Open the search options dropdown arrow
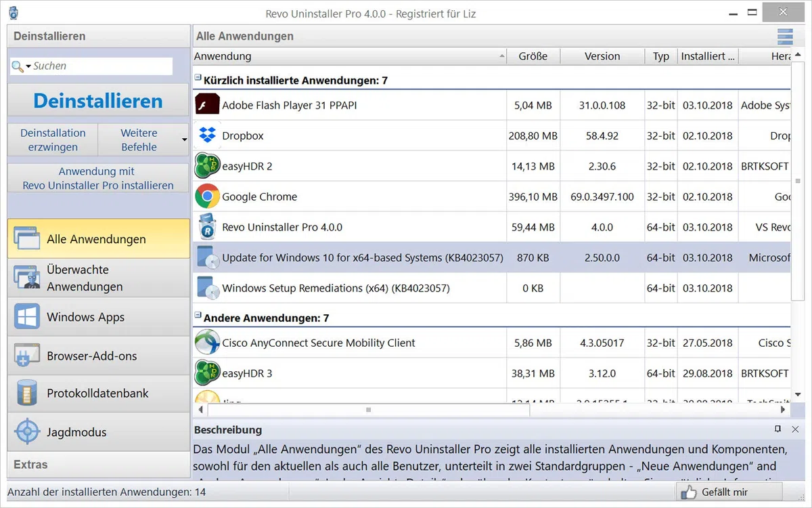This screenshot has width=812, height=508. 28,66
